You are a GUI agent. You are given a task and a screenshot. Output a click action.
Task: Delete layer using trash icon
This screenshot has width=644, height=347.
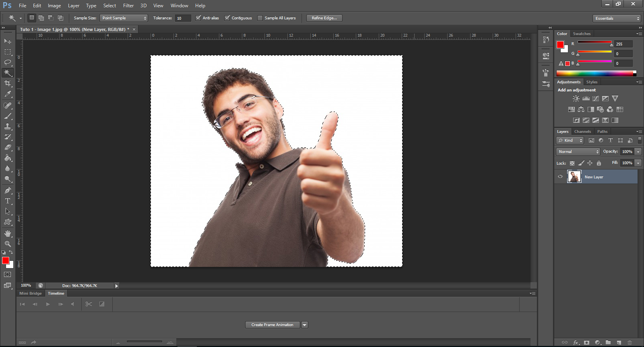630,343
